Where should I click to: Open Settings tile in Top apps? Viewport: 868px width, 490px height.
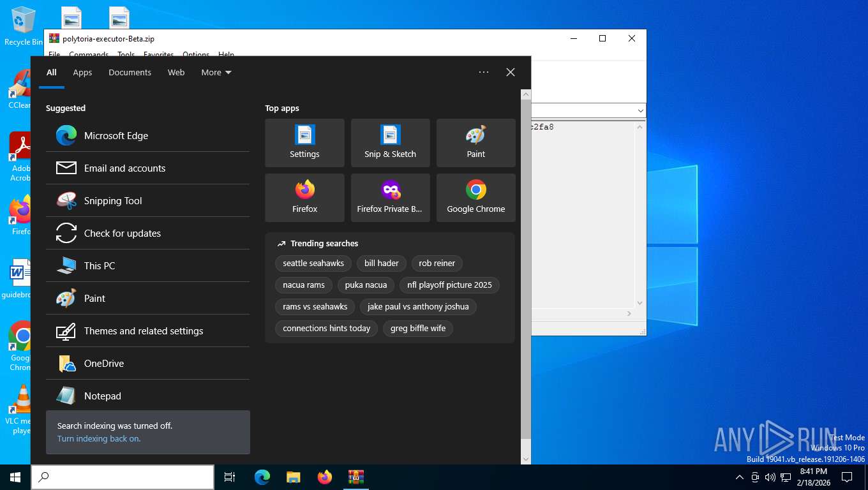pos(304,143)
